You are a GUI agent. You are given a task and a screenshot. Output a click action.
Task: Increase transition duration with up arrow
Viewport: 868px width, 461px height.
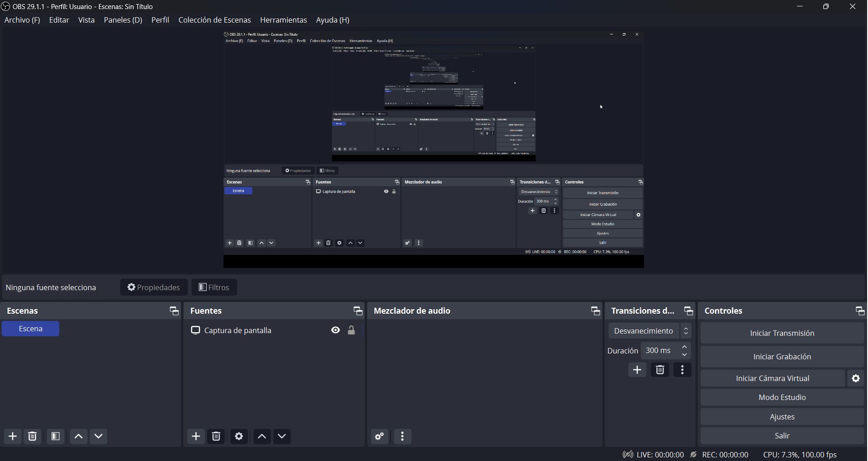coord(685,347)
